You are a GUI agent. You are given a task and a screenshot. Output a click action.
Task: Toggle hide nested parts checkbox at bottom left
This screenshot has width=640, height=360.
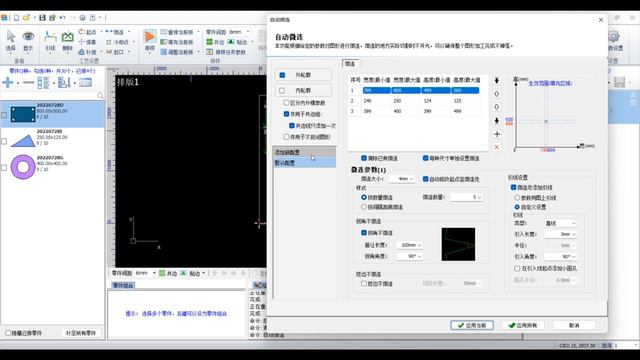click(8, 333)
